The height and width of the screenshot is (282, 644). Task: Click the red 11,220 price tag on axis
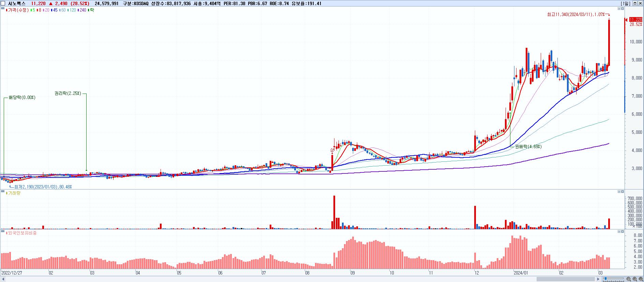(x=635, y=19)
